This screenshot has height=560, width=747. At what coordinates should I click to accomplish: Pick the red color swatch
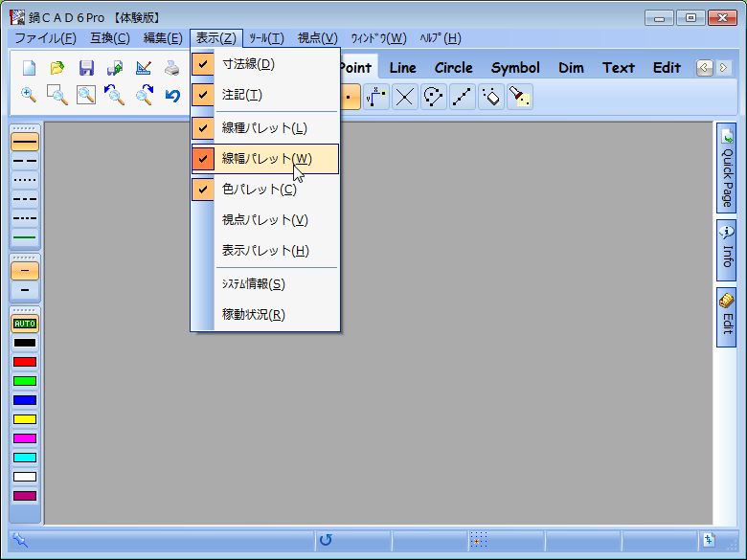click(x=25, y=362)
